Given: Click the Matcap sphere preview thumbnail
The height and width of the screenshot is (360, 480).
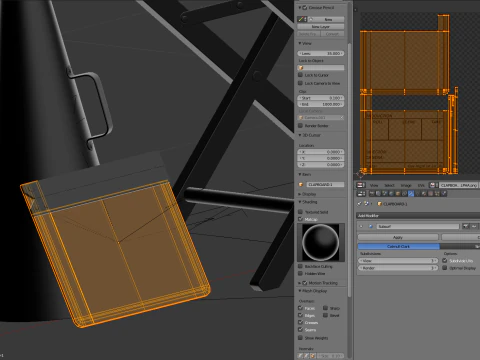Looking at the screenshot, I should point(321,242).
